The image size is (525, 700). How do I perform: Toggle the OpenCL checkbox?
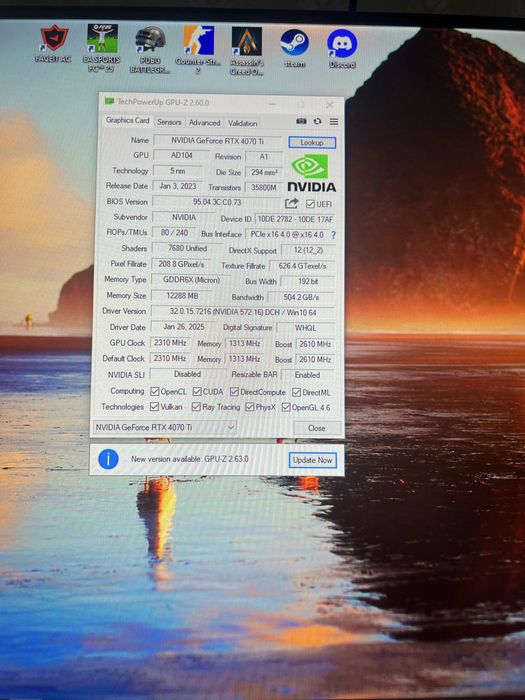(x=154, y=392)
